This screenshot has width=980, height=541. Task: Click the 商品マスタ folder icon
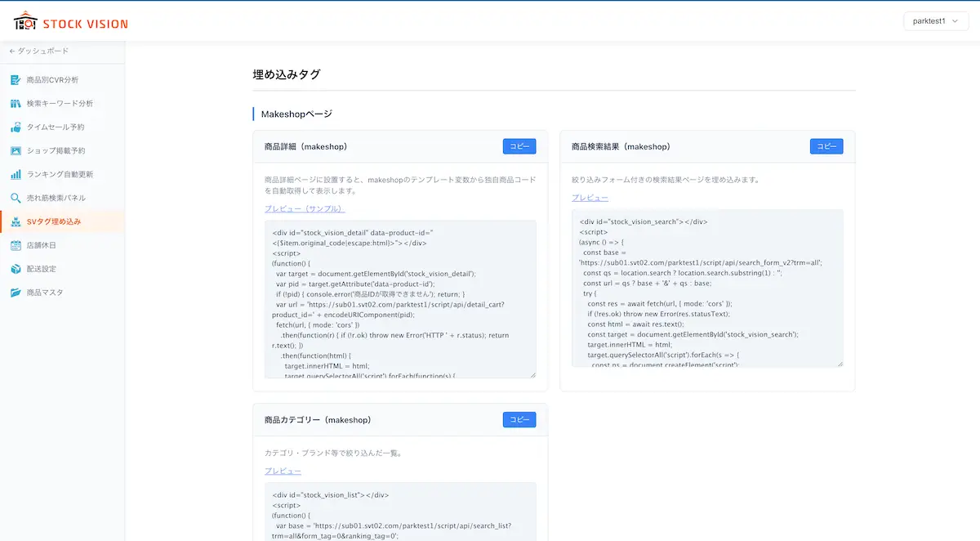pos(16,293)
